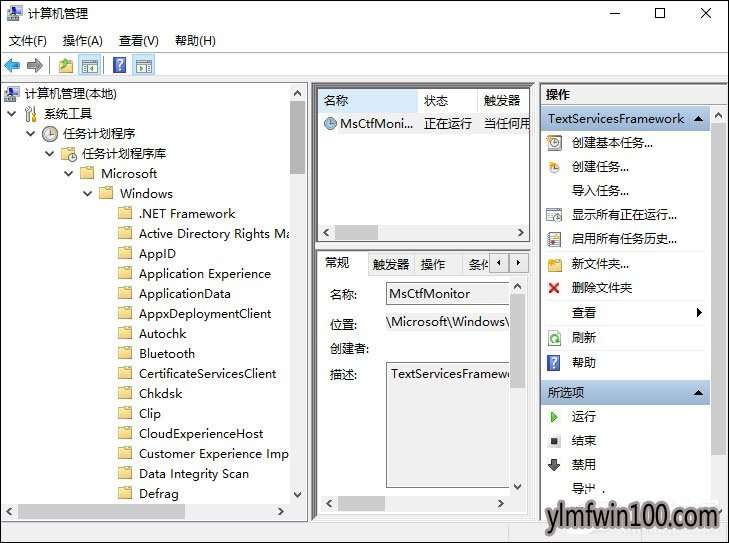Screen dimensions: 729x543
Task: Click the red X 删除文件夹 icon
Action: 554,288
